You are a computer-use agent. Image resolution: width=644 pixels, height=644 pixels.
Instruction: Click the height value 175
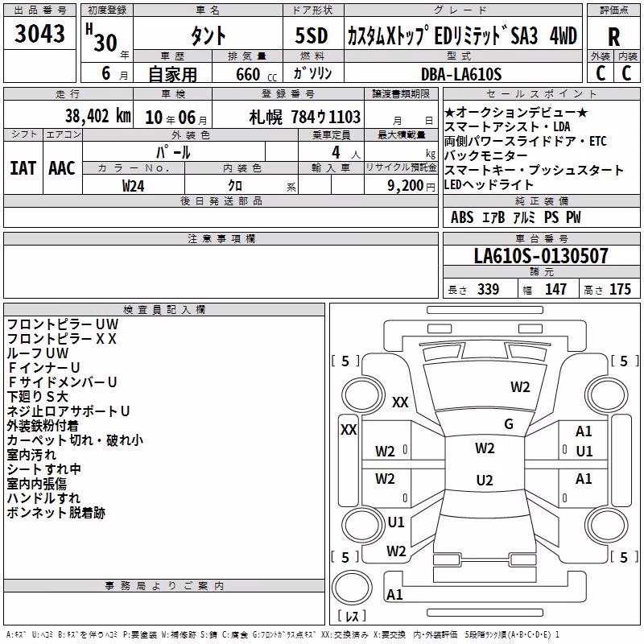tap(620, 290)
